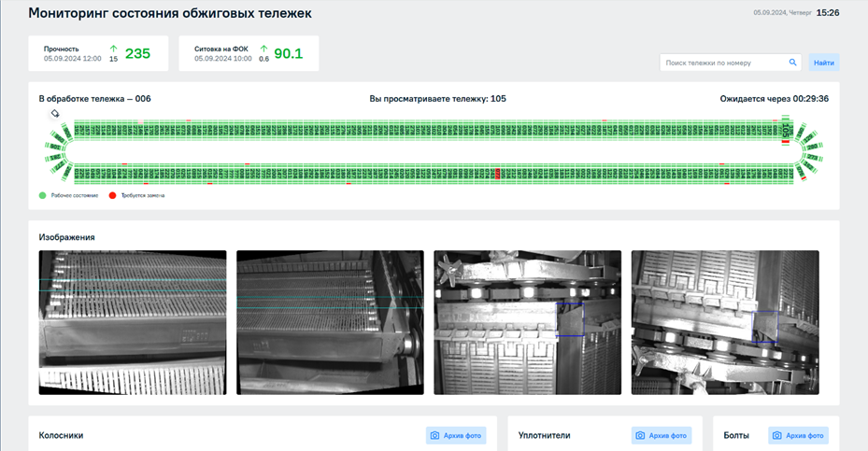This screenshot has height=451, width=868.
Task: Click the green up arrow in the Ситовка card
Action: click(263, 48)
